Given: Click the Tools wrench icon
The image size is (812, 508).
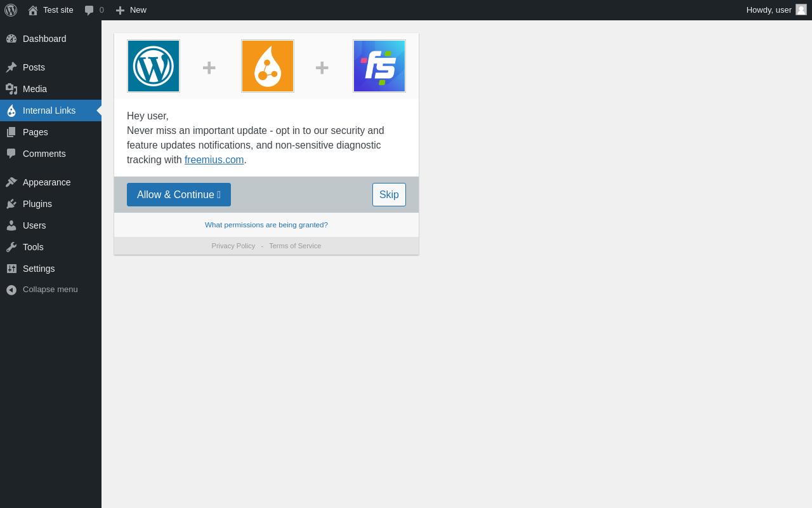Looking at the screenshot, I should [11, 247].
